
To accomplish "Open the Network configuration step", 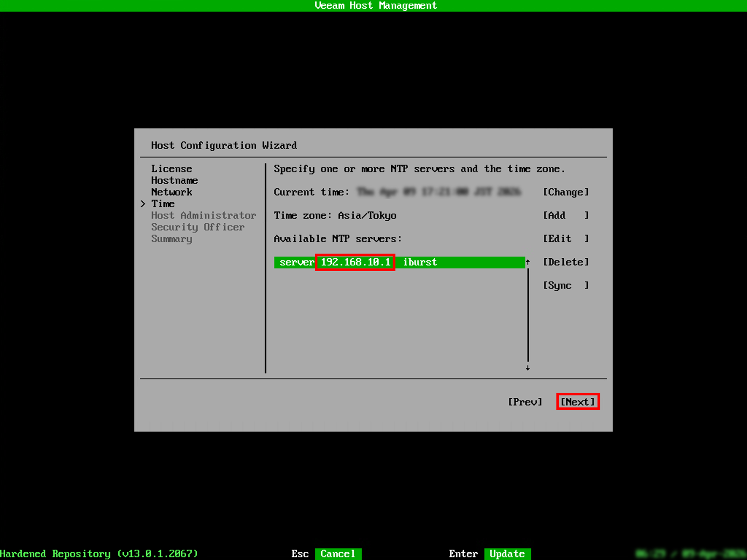I will point(172,192).
